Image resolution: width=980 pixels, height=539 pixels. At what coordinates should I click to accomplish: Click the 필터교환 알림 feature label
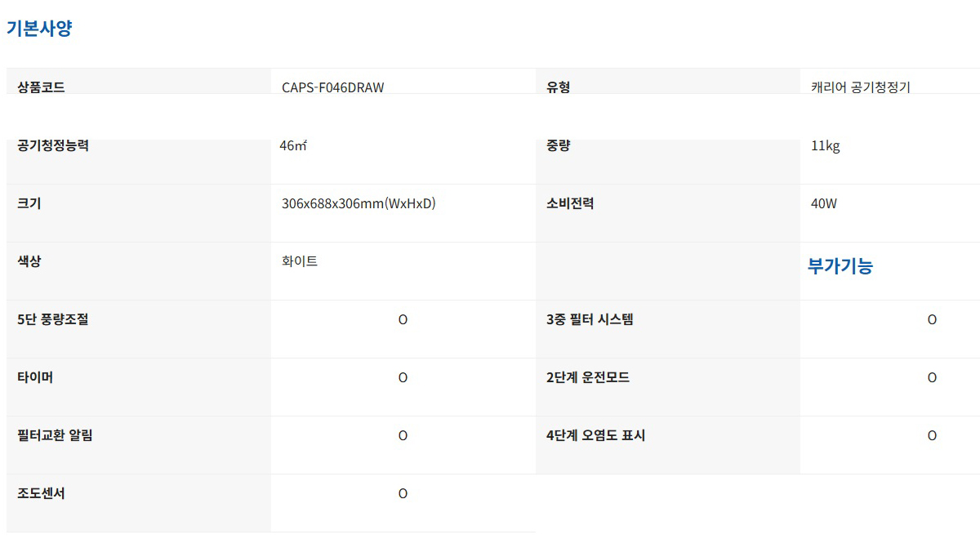(55, 436)
